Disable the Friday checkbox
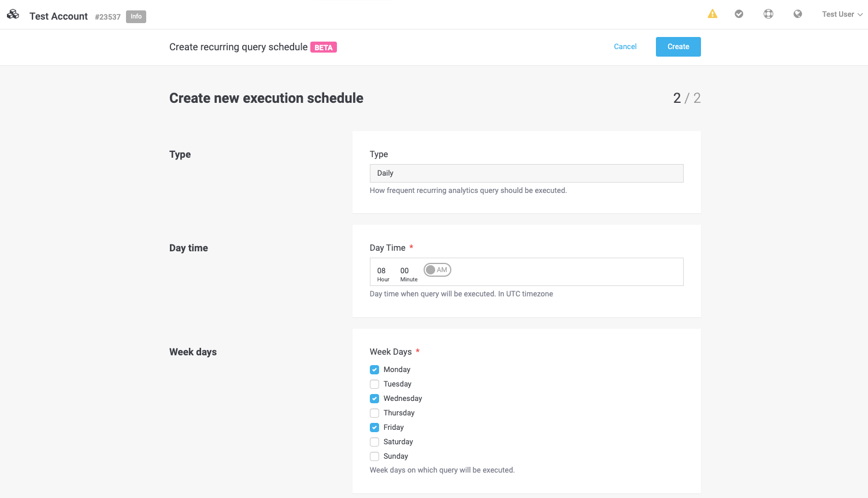 (x=374, y=427)
